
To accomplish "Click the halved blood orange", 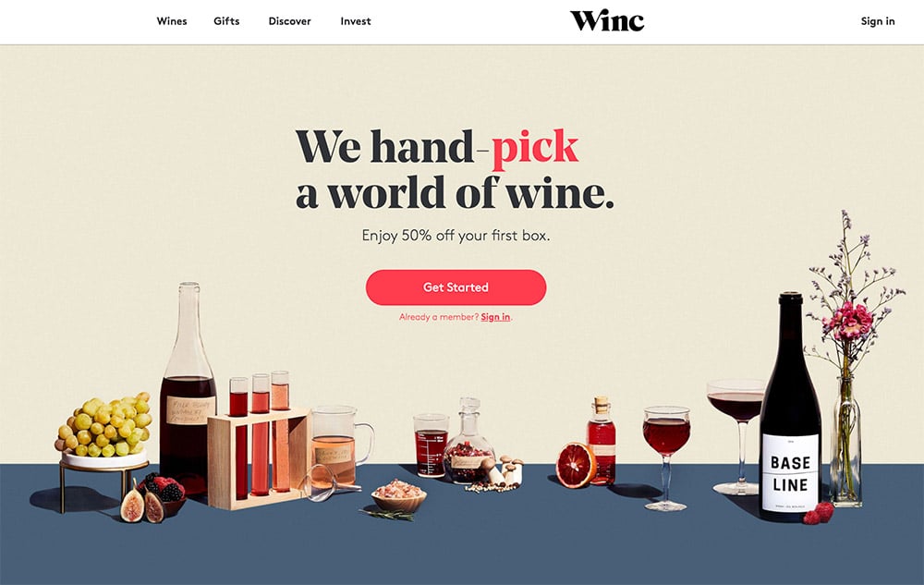I will (576, 466).
